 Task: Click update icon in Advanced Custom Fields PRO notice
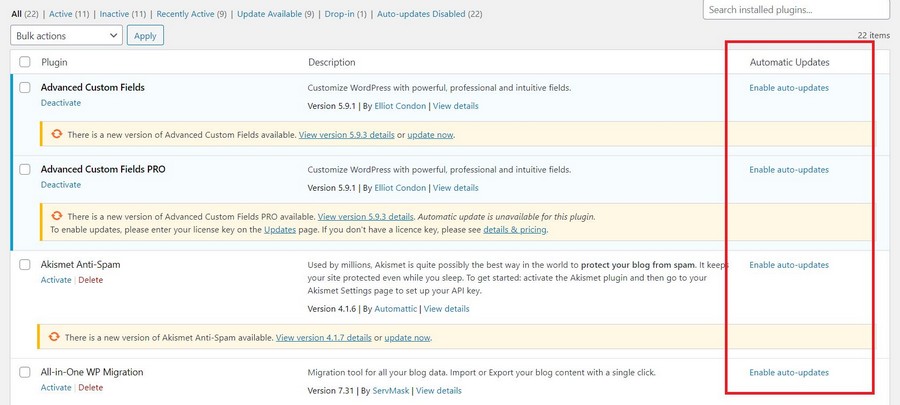57,216
